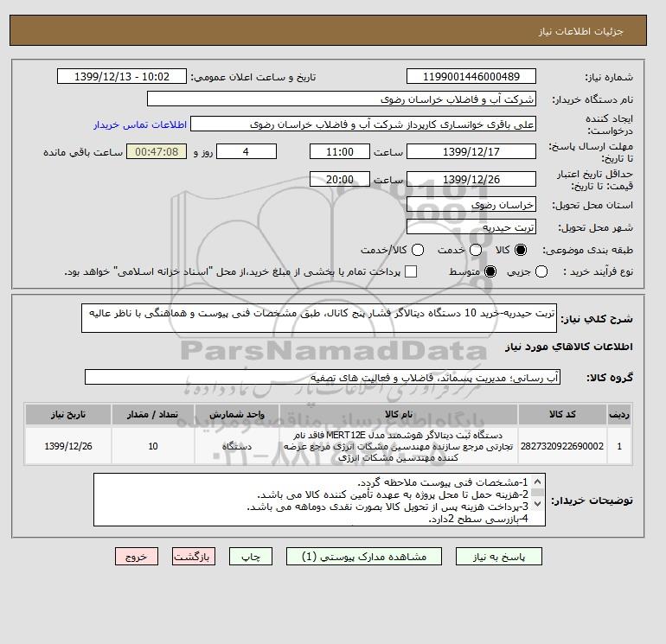This screenshot has height=644, width=666.
Task: Click the delivery city field تربت حیدریه
Action: click(x=471, y=227)
